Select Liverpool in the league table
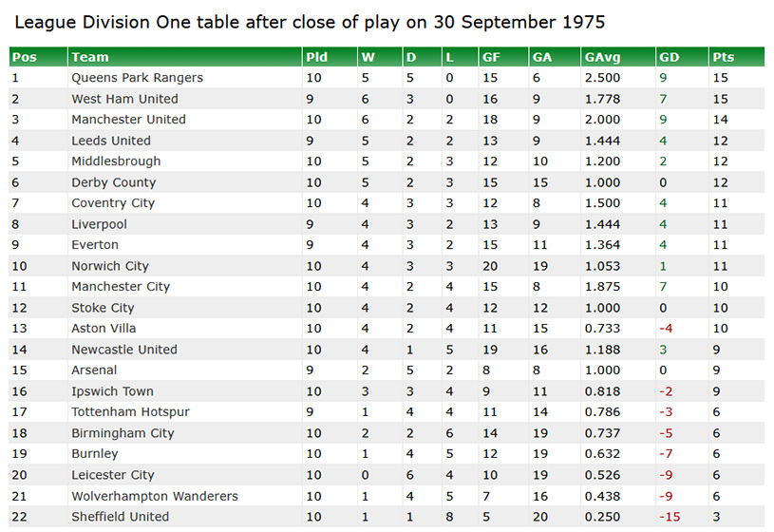This screenshot has height=532, width=774. click(99, 224)
